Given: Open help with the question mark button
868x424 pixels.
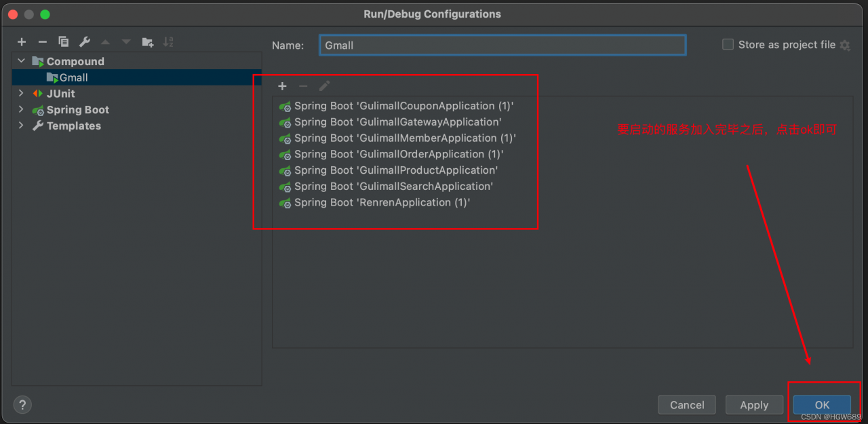Looking at the screenshot, I should (22, 405).
